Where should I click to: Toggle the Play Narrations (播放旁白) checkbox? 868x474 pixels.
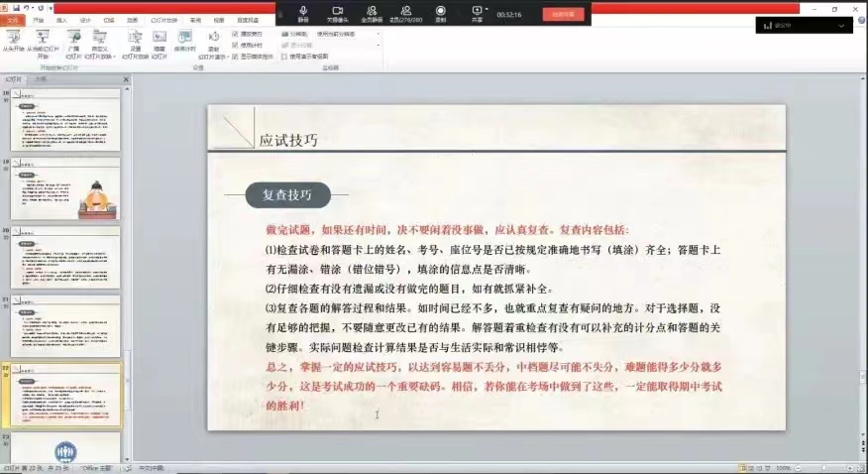(235, 34)
